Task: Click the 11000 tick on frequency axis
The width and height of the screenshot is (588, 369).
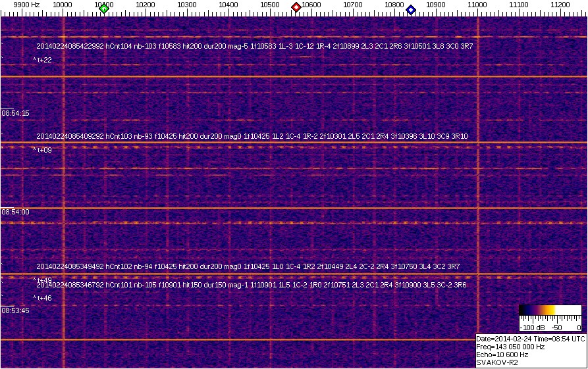Action: 477,5
